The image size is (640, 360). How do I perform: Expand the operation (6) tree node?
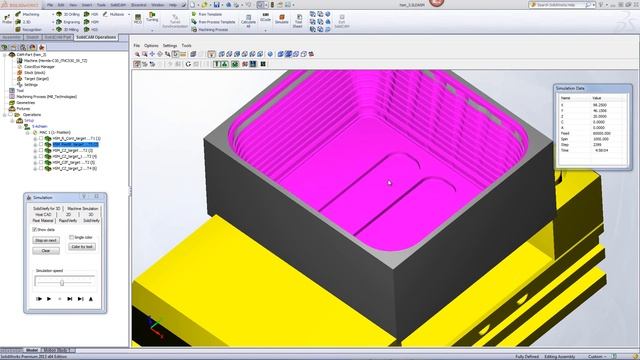click(35, 169)
